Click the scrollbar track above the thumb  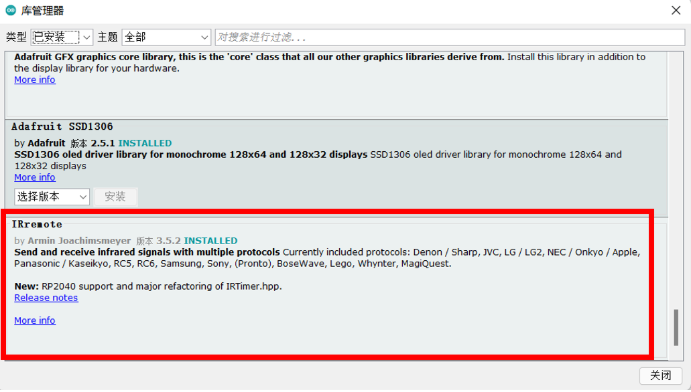point(676,181)
